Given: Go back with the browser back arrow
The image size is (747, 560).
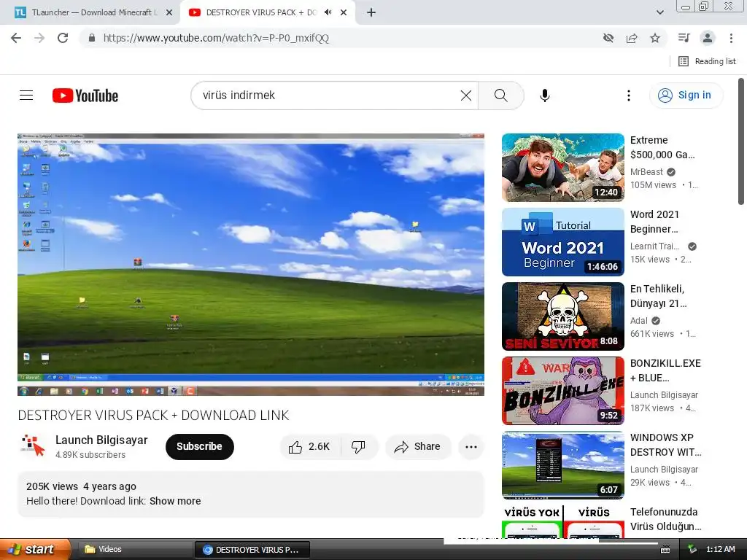Looking at the screenshot, I should pos(16,38).
